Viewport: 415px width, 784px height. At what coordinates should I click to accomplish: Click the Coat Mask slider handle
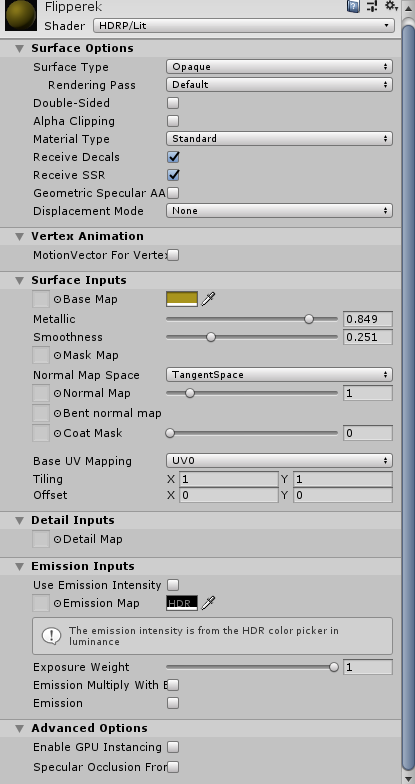tap(170, 433)
